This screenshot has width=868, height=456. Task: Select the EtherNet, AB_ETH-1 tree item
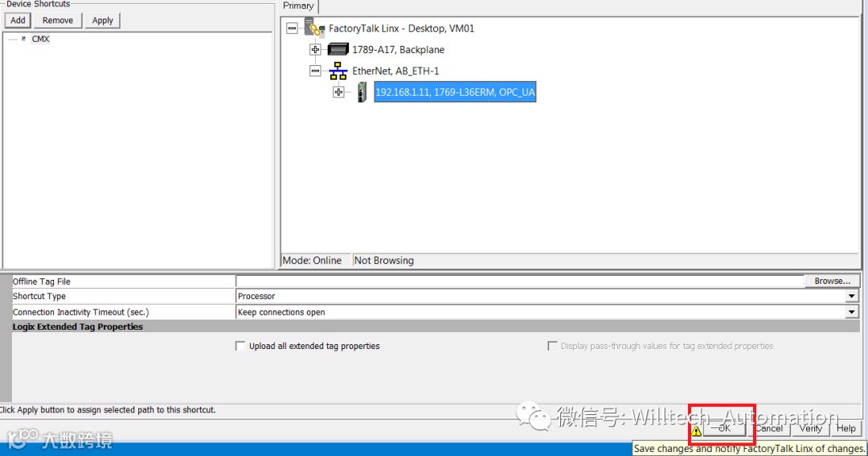tap(395, 71)
